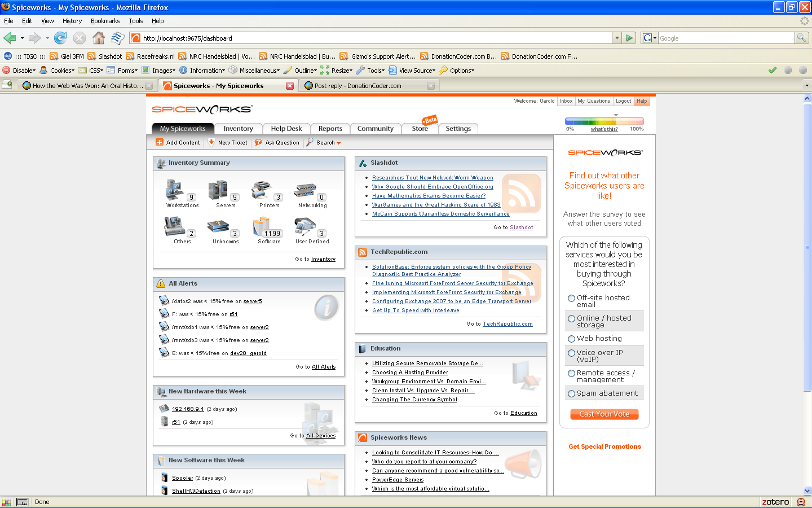Select Web hosting radio option

tap(572, 339)
